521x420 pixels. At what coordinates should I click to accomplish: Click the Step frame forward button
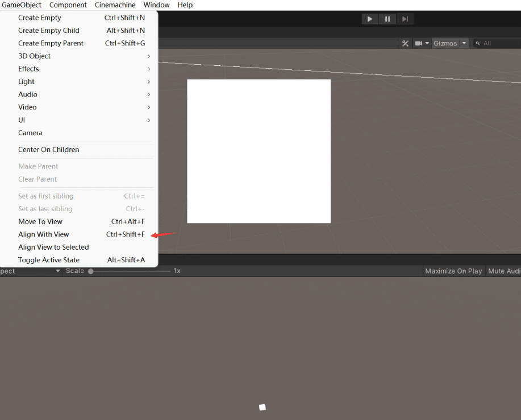(405, 19)
